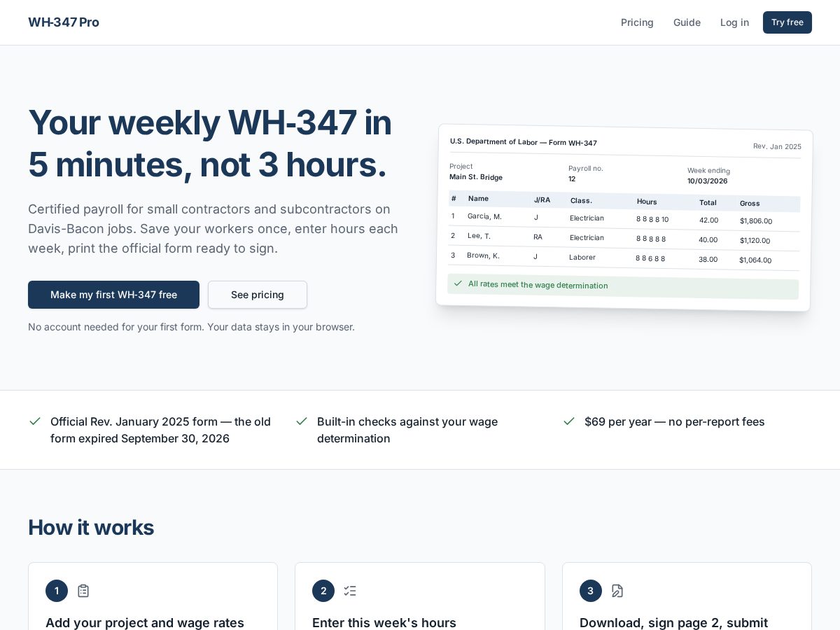Click the checkmark beside Built-in checks

pyautogui.click(x=302, y=421)
